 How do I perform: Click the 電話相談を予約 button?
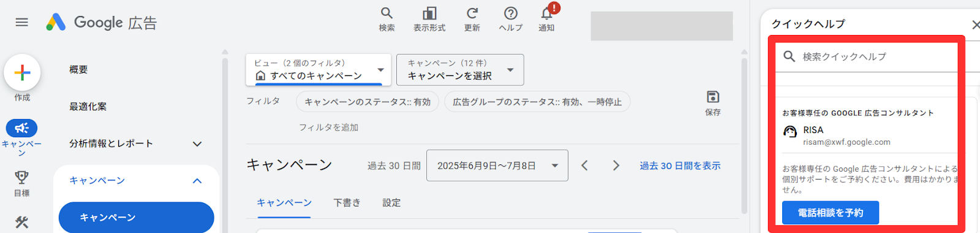pos(830,213)
